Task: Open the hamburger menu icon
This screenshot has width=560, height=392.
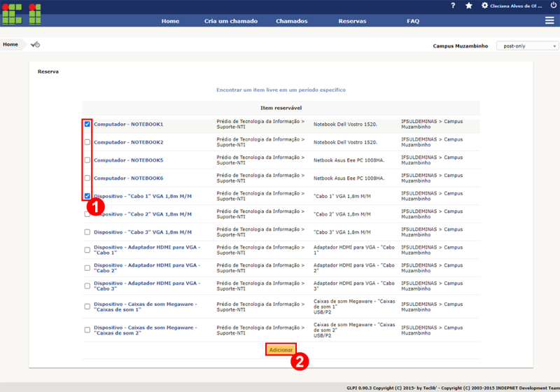Action: point(549,21)
